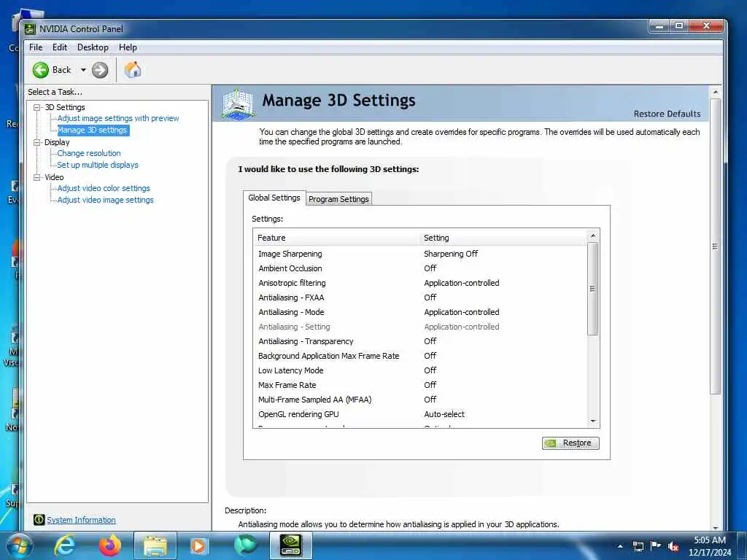Open the File menu
Screen dimensions: 747x560
[x=36, y=47]
